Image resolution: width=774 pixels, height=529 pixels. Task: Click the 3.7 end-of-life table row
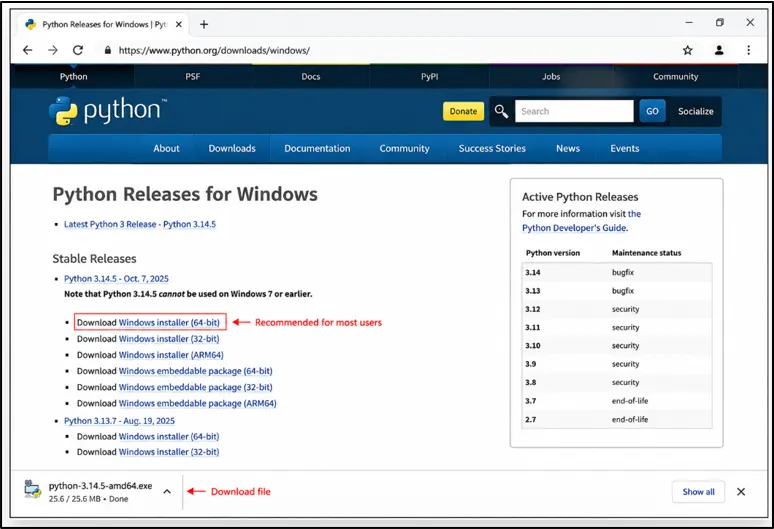617,401
